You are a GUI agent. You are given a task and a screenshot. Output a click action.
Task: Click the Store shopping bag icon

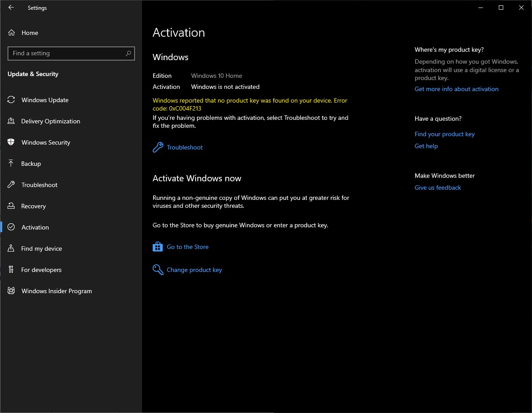coord(158,247)
